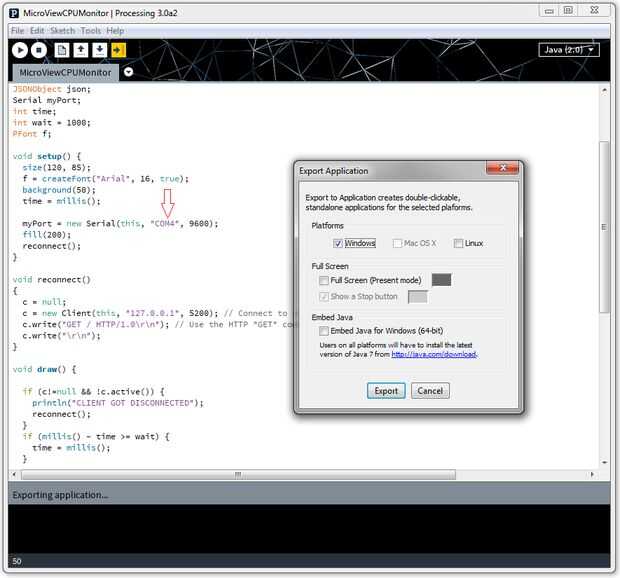The image size is (620, 578).
Task: Click the Export button
Action: [x=386, y=391]
